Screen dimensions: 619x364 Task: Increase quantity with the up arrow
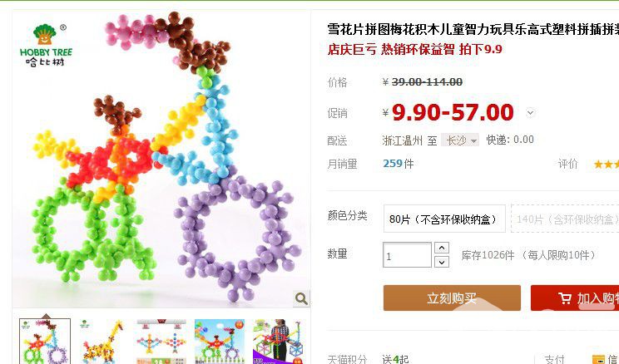442,248
